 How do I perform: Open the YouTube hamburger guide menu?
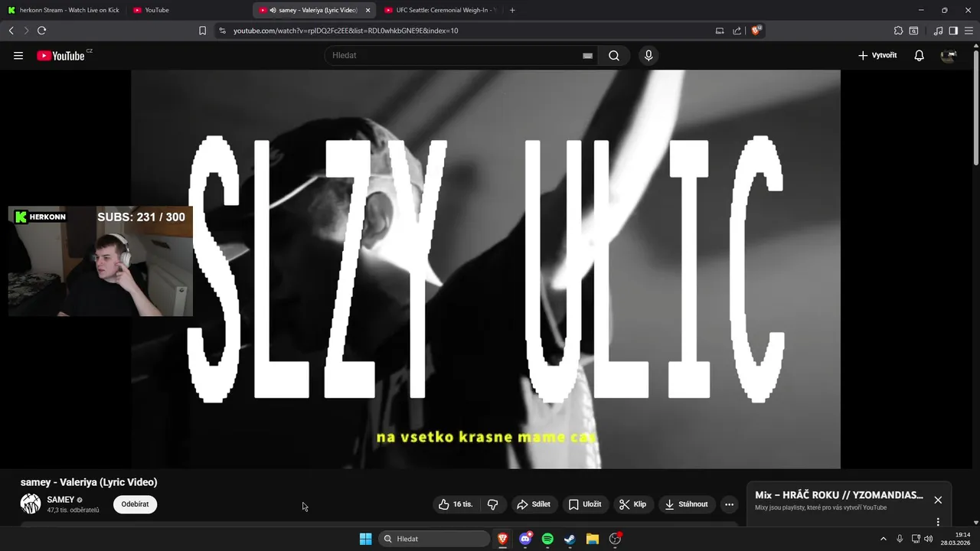18,55
